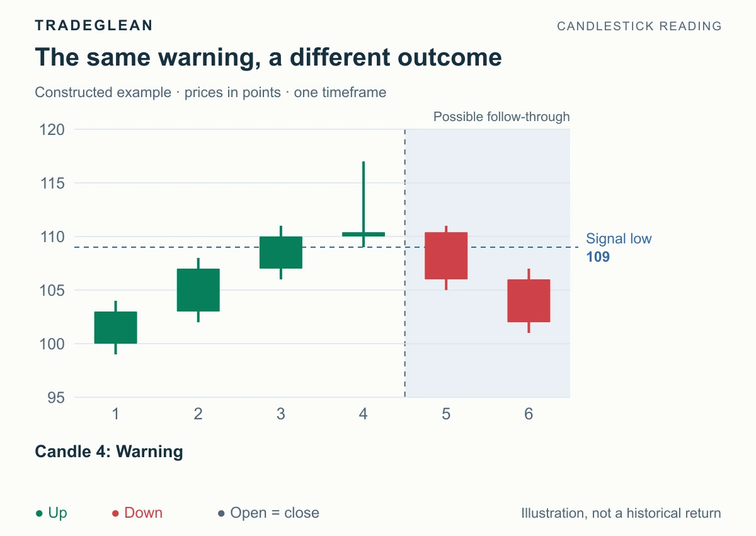Select candle 6 red body
The image size is (756, 536).
[x=529, y=301]
